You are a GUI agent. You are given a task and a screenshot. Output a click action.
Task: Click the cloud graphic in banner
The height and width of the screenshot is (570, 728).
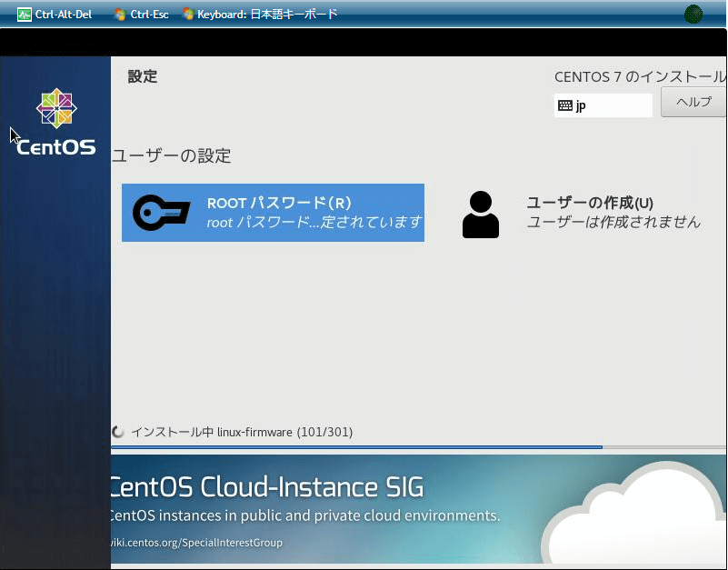(x=633, y=513)
